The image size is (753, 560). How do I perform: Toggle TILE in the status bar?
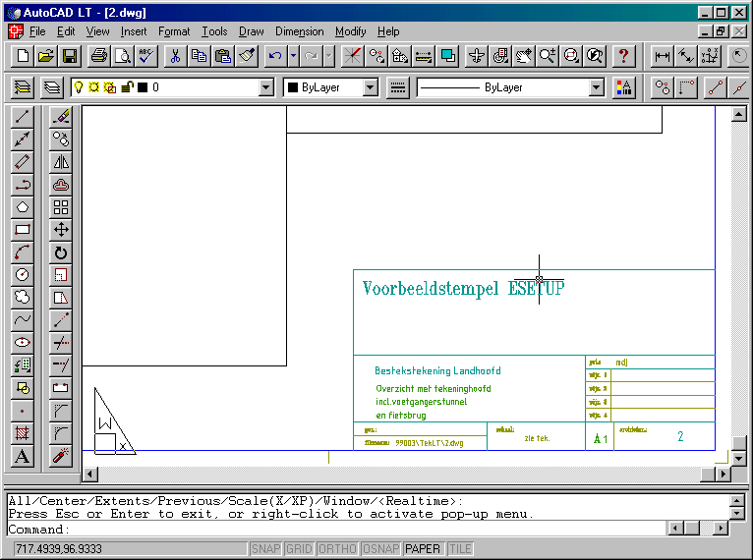click(460, 548)
